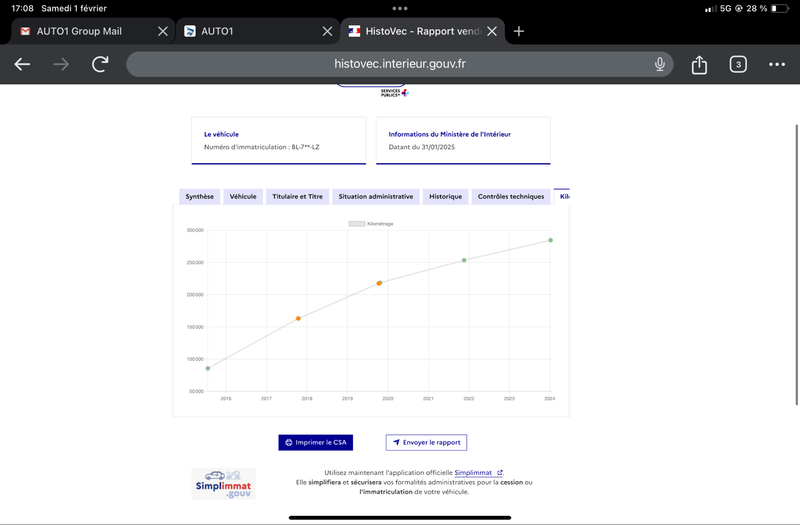
Task: Click the orange data point near 2018
Action: click(x=298, y=318)
